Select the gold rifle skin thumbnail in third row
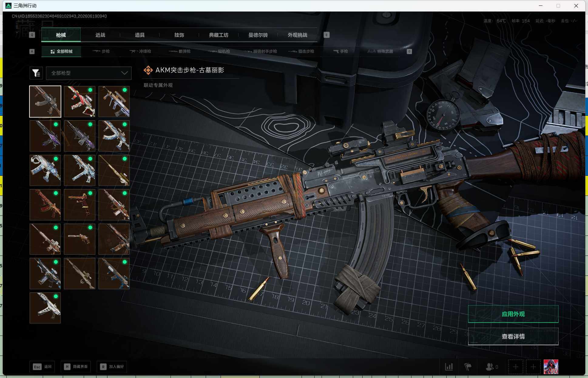Image resolution: width=588 pixels, height=378 pixels. click(114, 170)
